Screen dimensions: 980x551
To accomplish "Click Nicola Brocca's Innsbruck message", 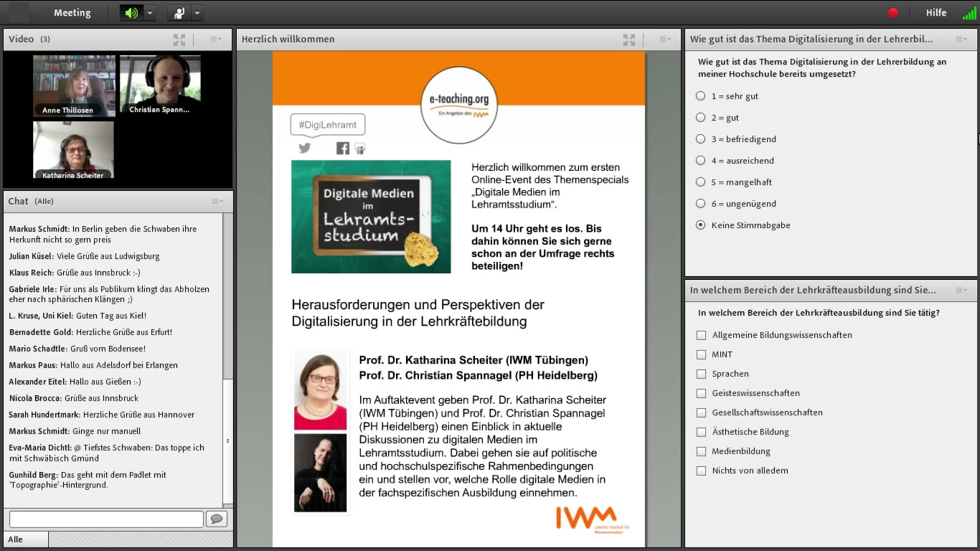I will coord(74,398).
